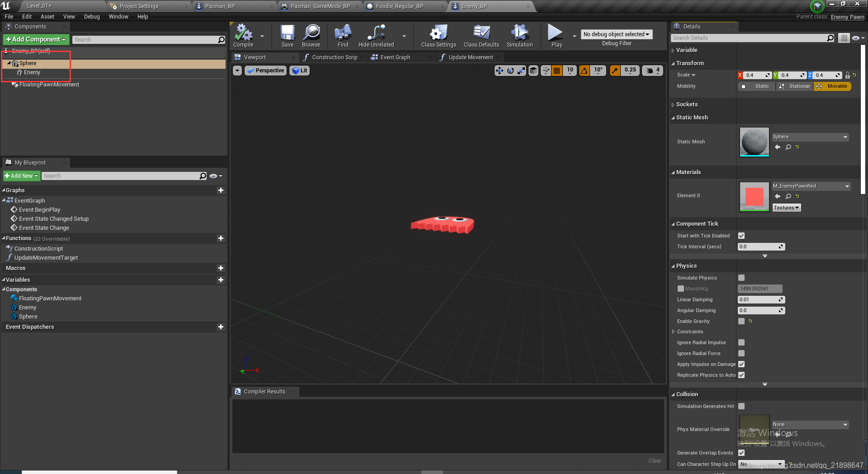Toggle world/local coordinate space icon
Image resolution: width=868 pixels, height=474 pixels.
533,71
